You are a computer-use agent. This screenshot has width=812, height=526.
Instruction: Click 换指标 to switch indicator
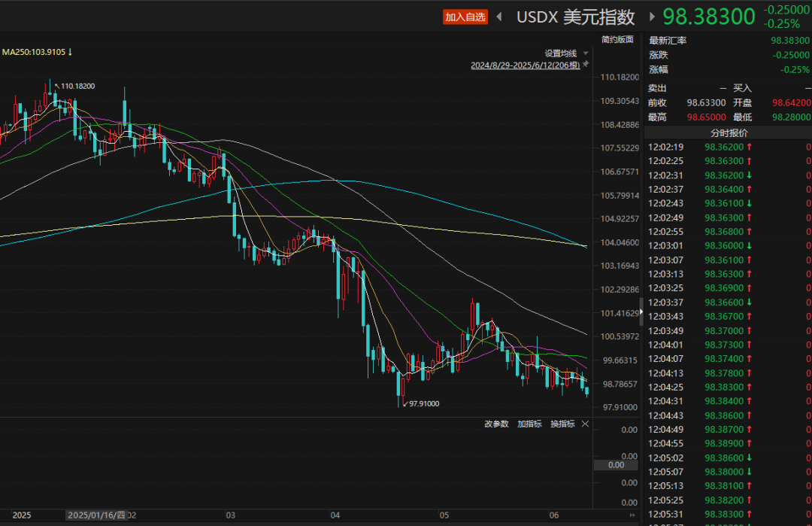pyautogui.click(x=562, y=424)
